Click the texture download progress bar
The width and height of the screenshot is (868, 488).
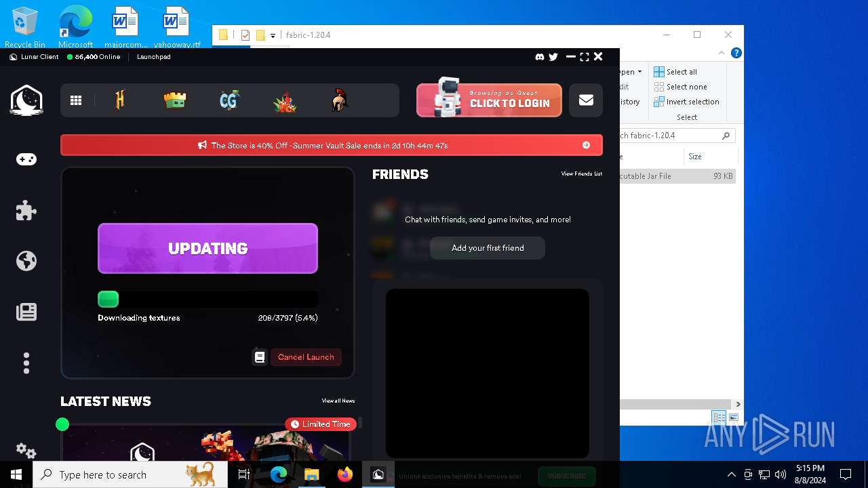(208, 300)
